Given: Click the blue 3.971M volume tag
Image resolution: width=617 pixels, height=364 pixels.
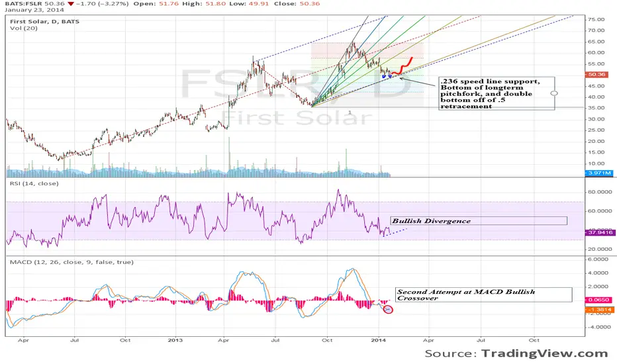Looking at the screenshot, I should pyautogui.click(x=599, y=173).
